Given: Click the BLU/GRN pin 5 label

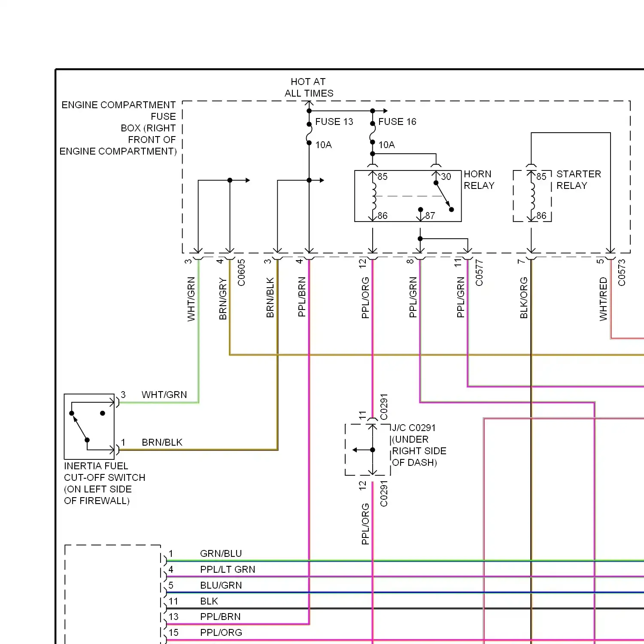Looking at the screenshot, I should pyautogui.click(x=221, y=586).
